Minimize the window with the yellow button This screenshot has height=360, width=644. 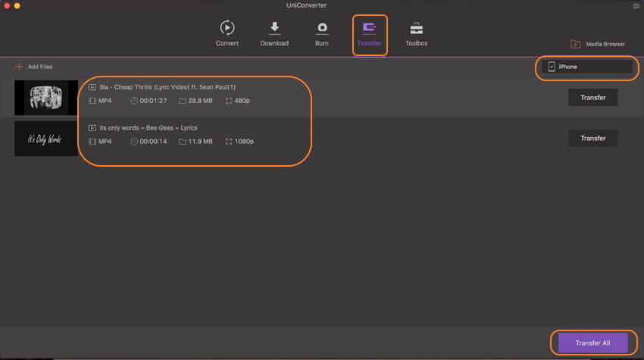tap(17, 6)
